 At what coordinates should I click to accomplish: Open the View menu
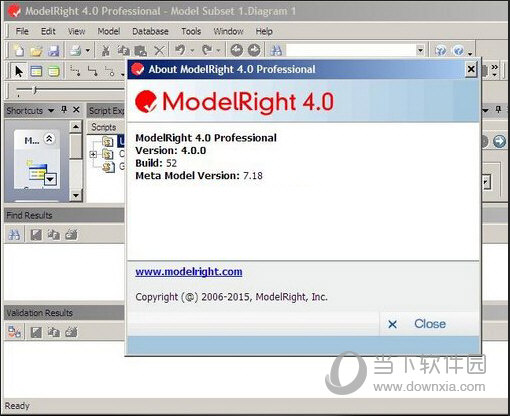point(76,31)
